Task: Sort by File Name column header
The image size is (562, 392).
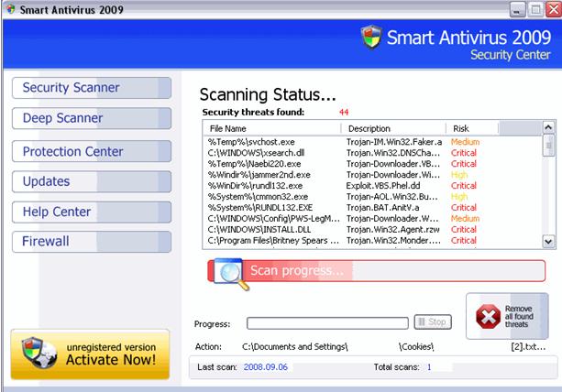Action: click(271, 128)
